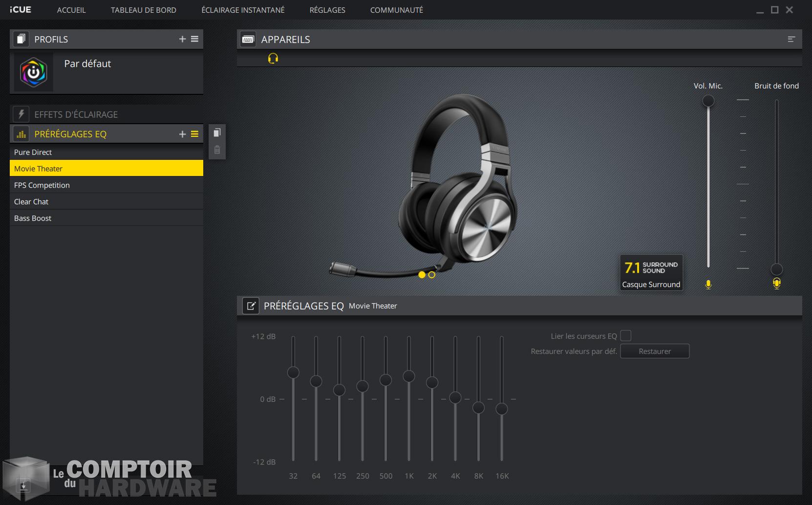
Task: Open the Profils hamburger menu
Action: 194,39
